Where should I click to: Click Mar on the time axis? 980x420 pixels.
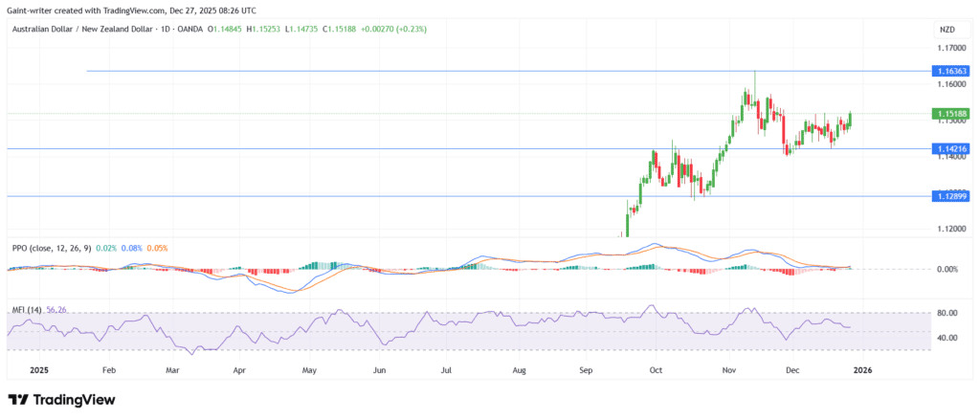[x=172, y=370]
